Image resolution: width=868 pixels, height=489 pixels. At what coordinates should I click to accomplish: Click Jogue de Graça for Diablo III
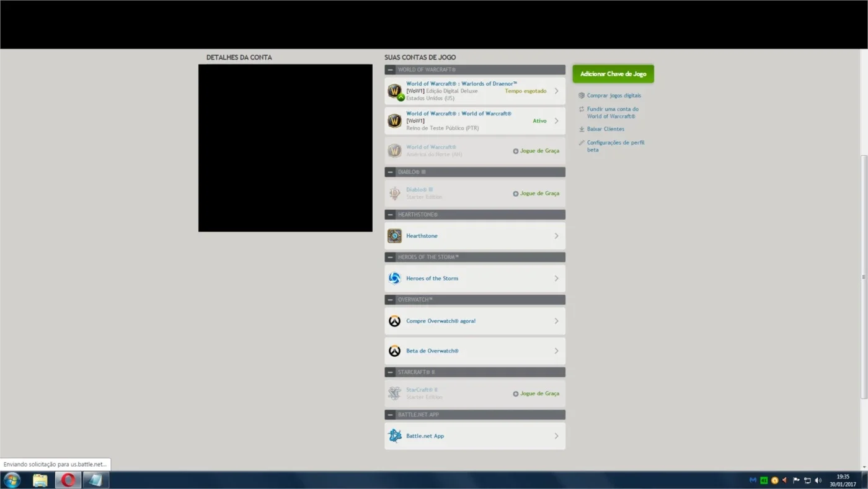(x=536, y=194)
